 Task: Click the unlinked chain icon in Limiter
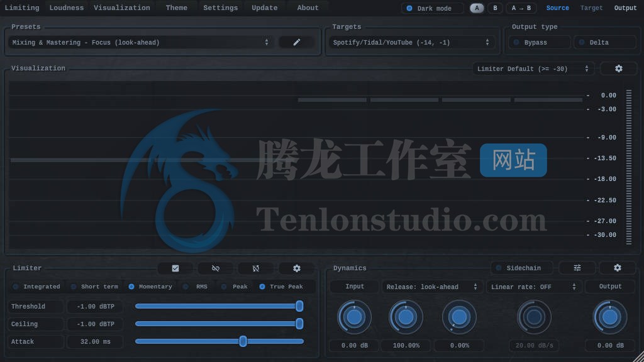pyautogui.click(x=216, y=268)
